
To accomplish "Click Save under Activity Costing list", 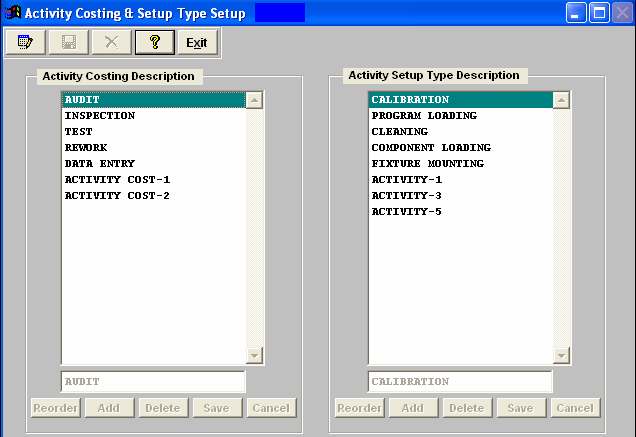I will [x=217, y=408].
